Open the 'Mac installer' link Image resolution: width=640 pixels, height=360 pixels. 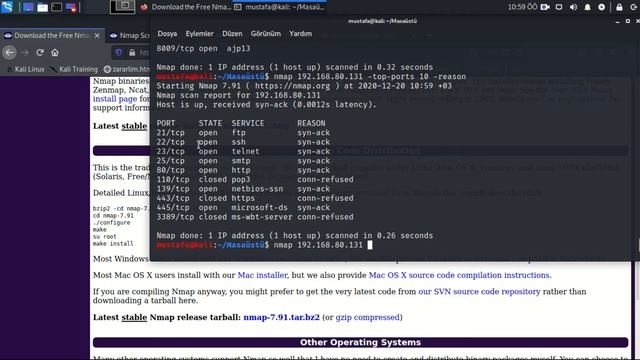pos(262,275)
